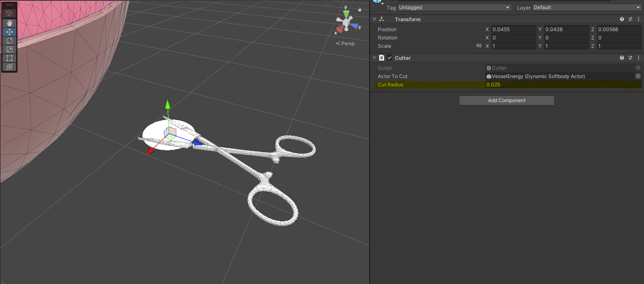Open the Cutter component more options menu
This screenshot has height=284, width=644.
coord(638,58)
